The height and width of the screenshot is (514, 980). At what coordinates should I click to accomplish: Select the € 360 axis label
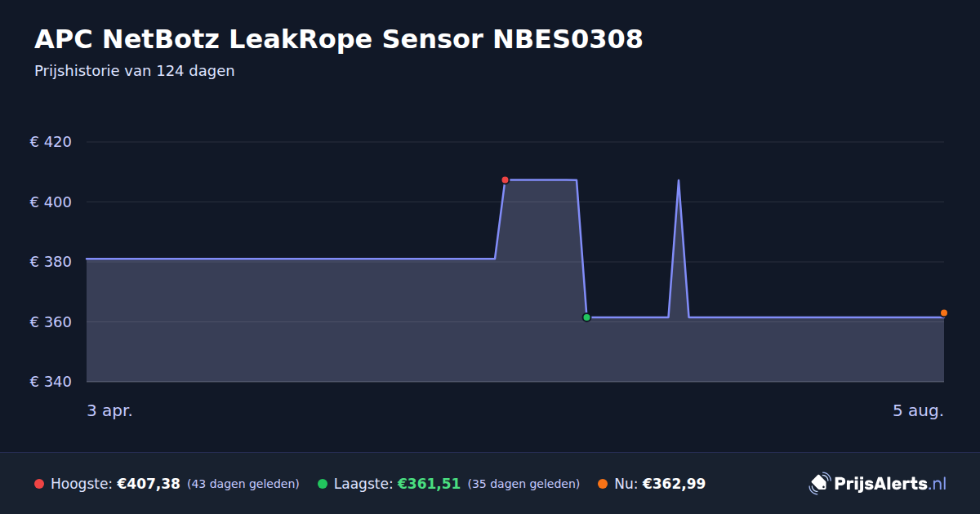coord(51,322)
